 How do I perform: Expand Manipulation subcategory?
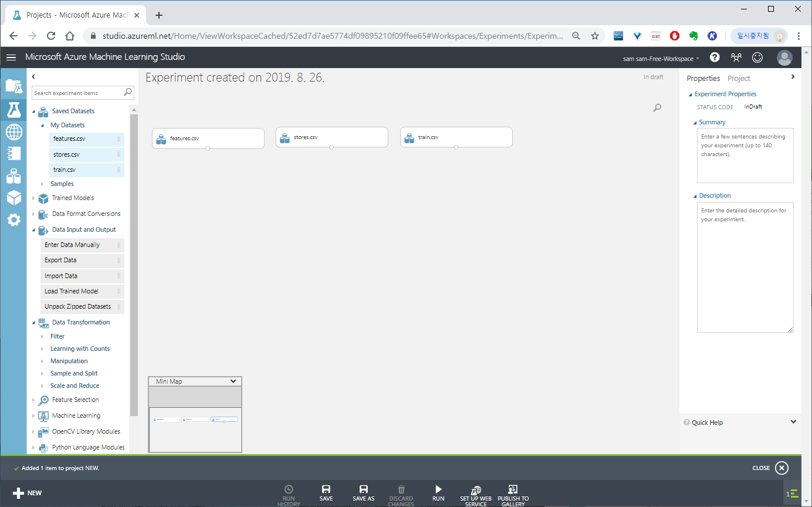43,361
